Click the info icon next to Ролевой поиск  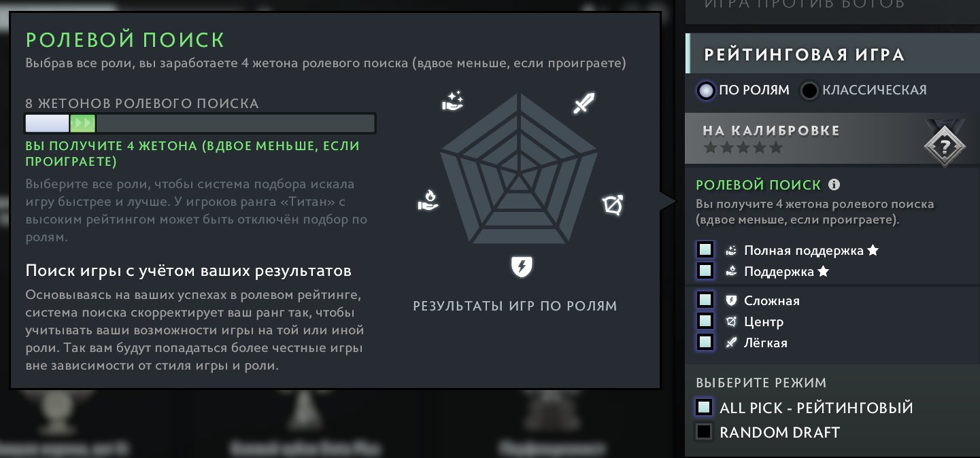coord(834,185)
